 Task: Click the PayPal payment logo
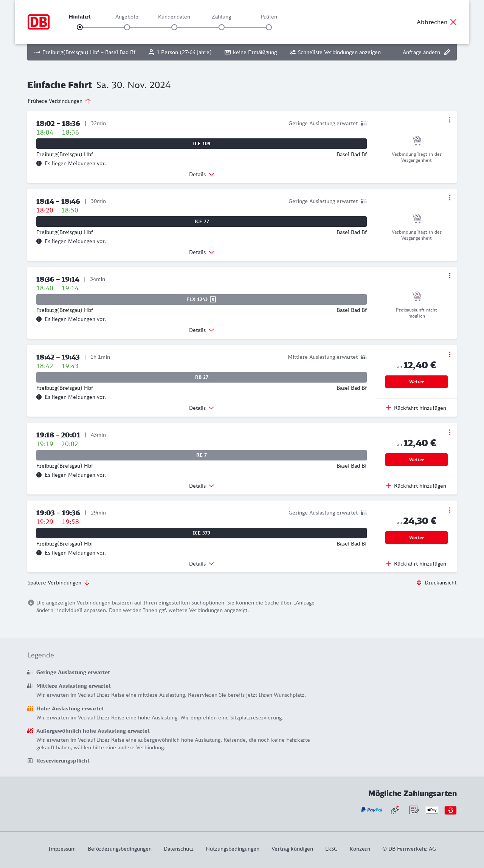[x=372, y=810]
